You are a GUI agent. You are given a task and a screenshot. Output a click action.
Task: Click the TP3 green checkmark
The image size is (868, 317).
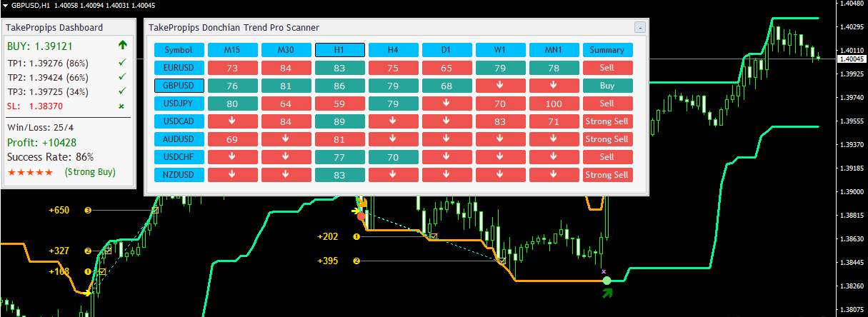point(122,91)
